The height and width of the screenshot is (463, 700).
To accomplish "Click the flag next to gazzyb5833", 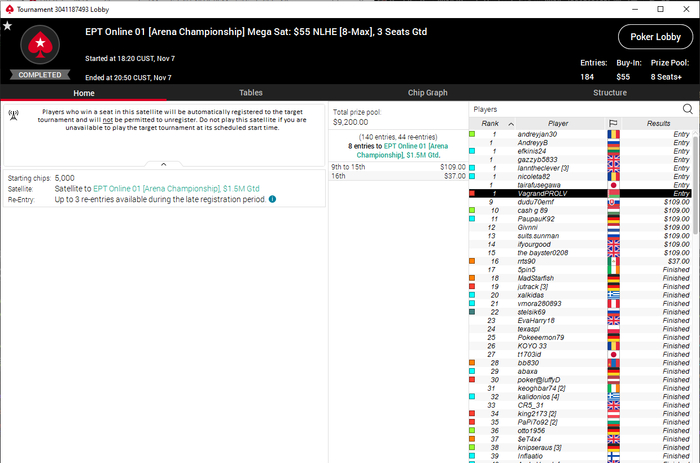I will [x=613, y=159].
